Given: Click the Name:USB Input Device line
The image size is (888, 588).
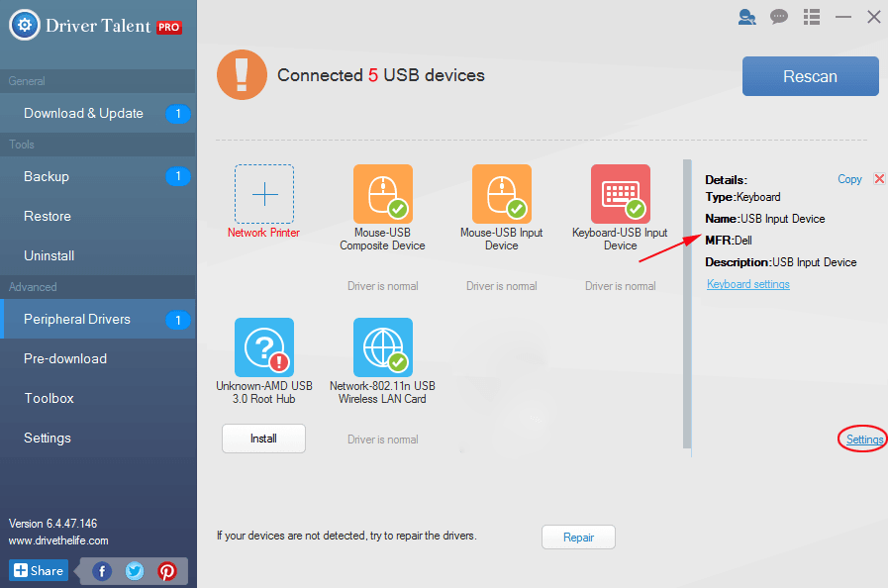Looking at the screenshot, I should [x=764, y=219].
